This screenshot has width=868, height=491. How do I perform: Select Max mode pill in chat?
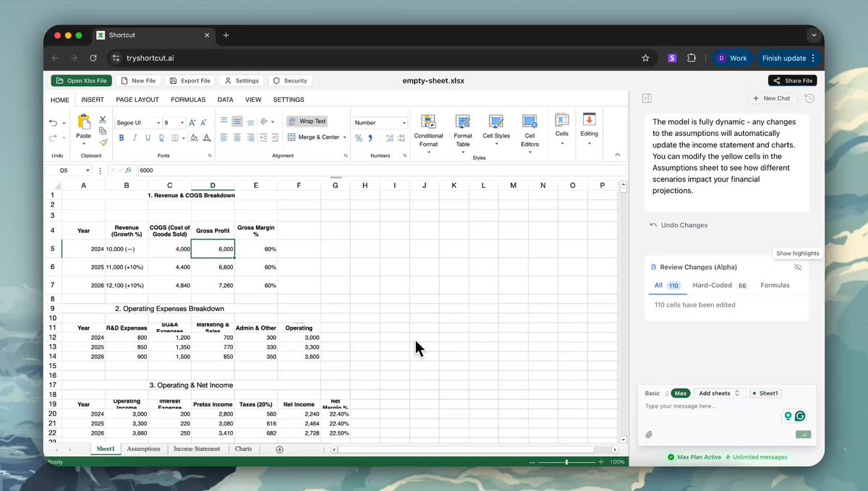[x=680, y=393]
